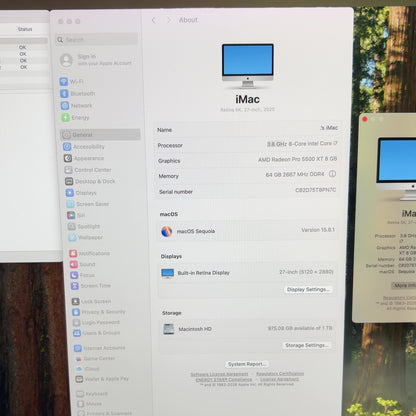
Task: Open Energy settings from the sidebar
Action: click(75, 118)
